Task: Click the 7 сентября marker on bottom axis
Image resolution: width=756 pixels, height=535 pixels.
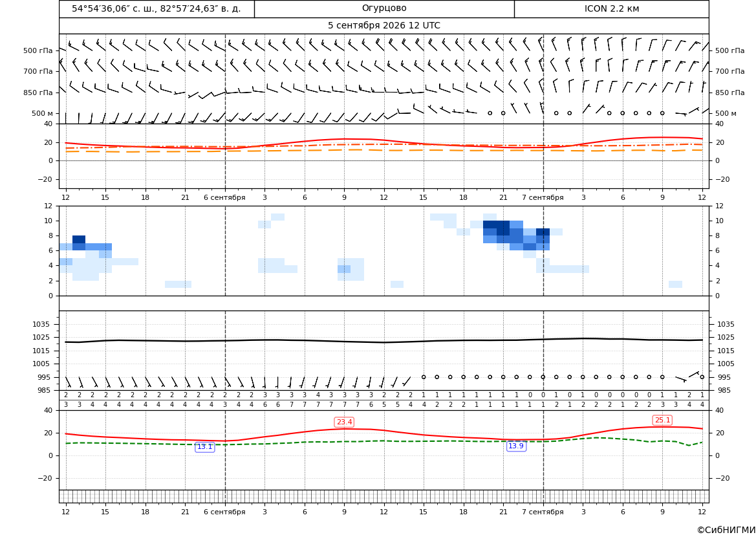Action: (x=543, y=512)
